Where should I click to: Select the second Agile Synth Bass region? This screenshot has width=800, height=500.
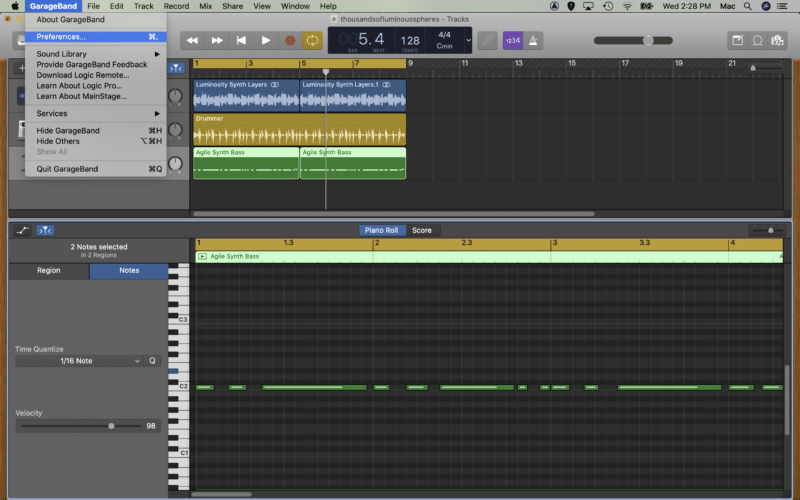coord(353,163)
